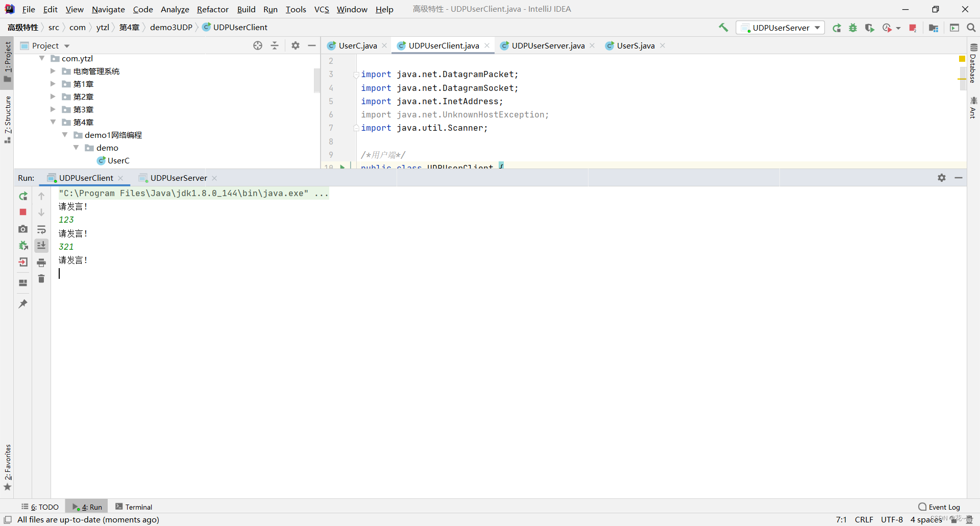Switch to the UDPUserServer.java editor tab

(548, 45)
